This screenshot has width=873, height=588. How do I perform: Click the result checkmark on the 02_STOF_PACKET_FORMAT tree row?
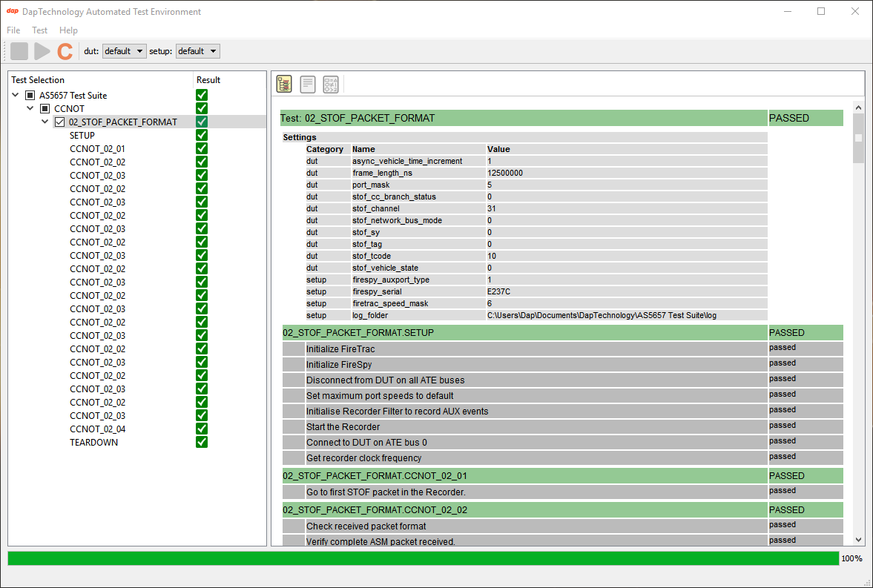click(202, 122)
